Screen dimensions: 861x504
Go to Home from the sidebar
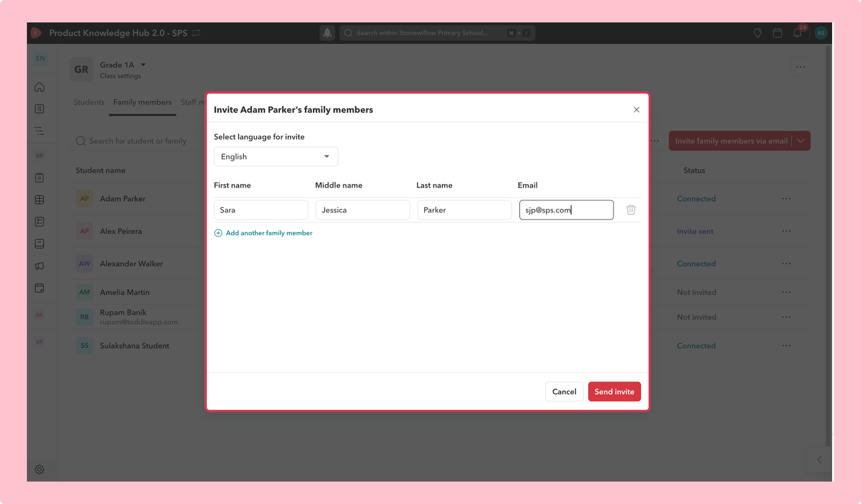tap(39, 87)
